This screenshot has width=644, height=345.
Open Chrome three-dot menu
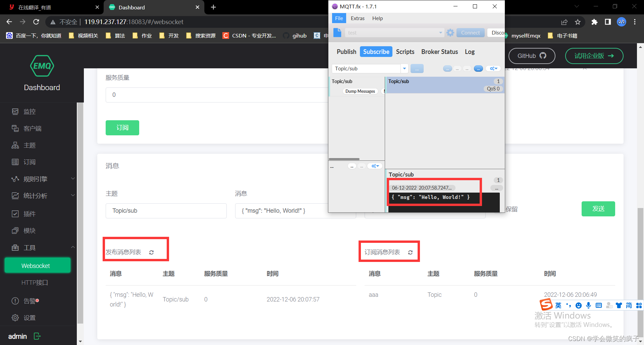(635, 22)
